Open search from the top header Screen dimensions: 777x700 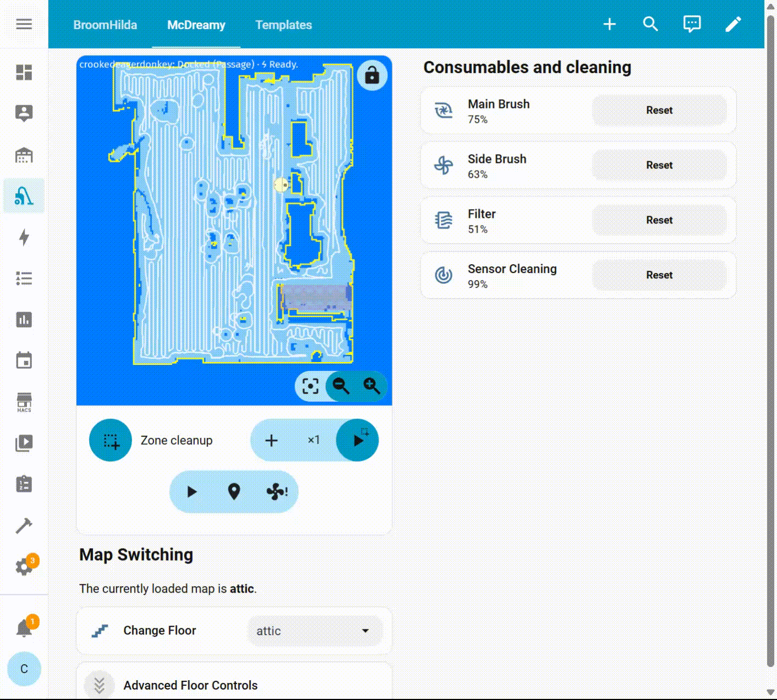[x=650, y=24]
